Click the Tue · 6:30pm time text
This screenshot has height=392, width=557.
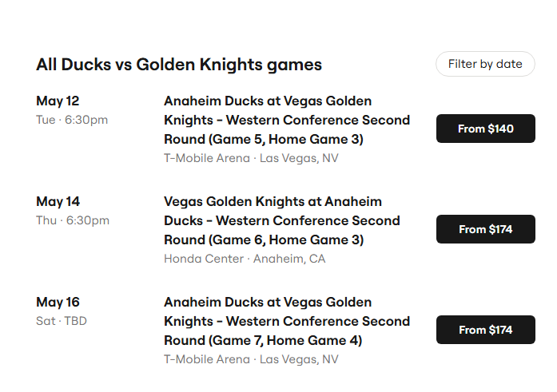coord(72,120)
